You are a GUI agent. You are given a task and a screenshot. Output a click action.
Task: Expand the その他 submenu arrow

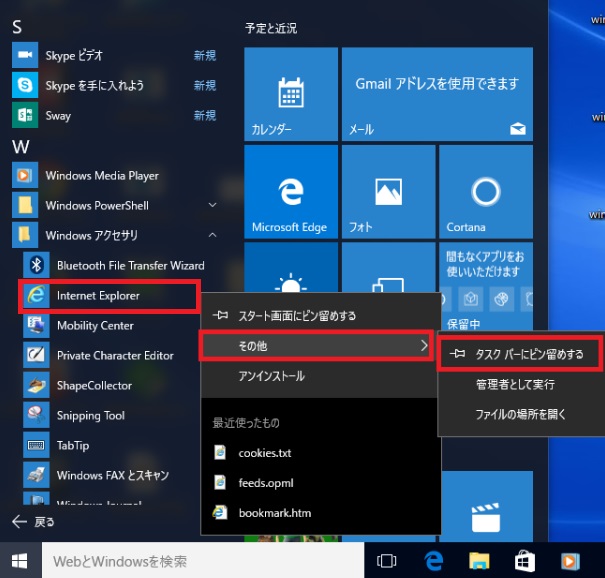tap(424, 345)
